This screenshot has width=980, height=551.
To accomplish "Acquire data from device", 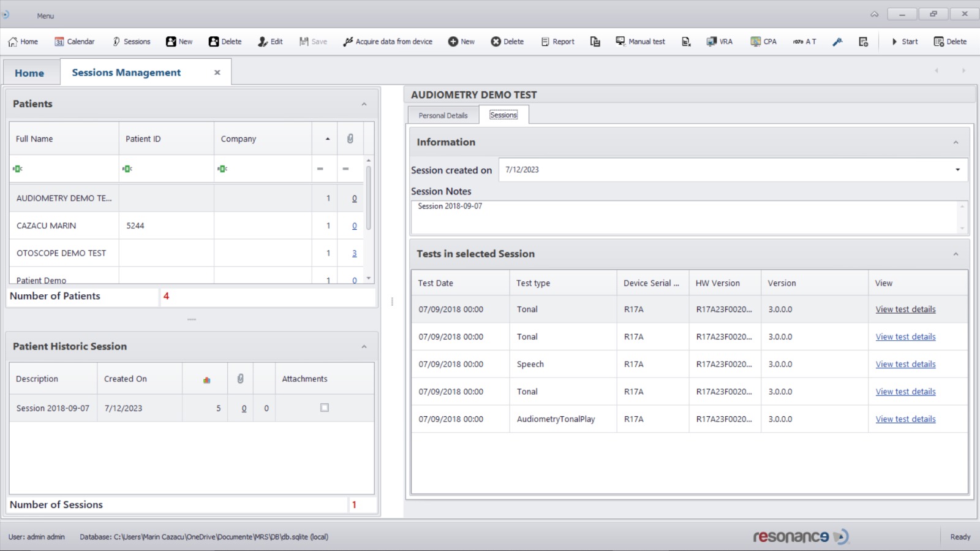I will pyautogui.click(x=388, y=42).
